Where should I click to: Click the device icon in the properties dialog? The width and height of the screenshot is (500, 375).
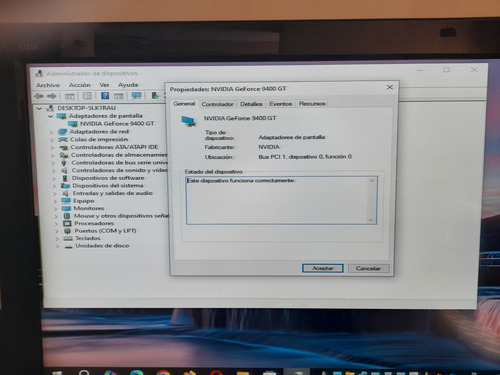(189, 121)
